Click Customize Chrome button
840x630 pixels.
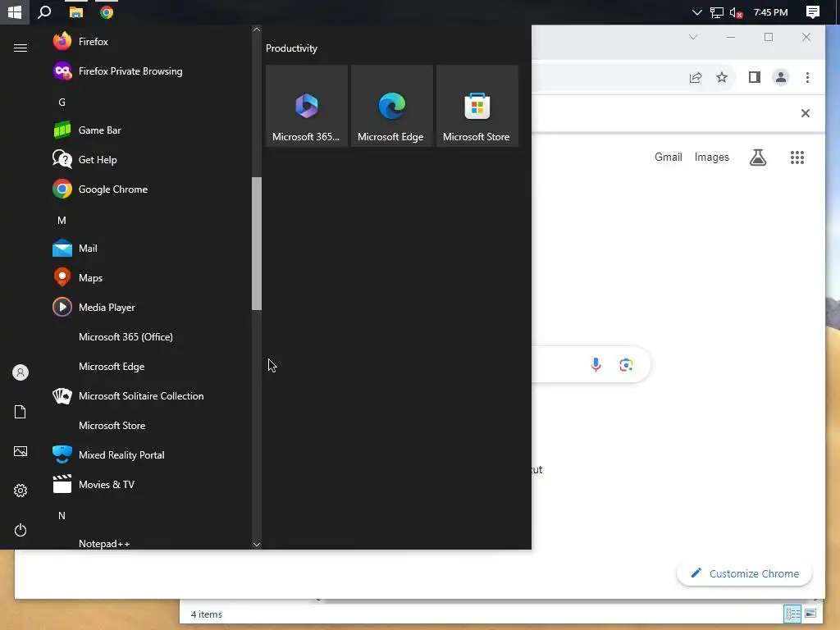click(744, 573)
